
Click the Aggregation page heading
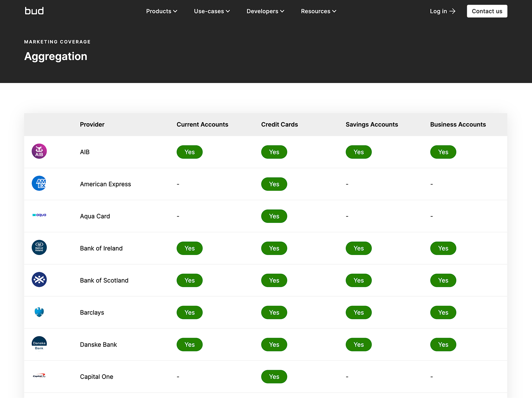click(x=56, y=57)
